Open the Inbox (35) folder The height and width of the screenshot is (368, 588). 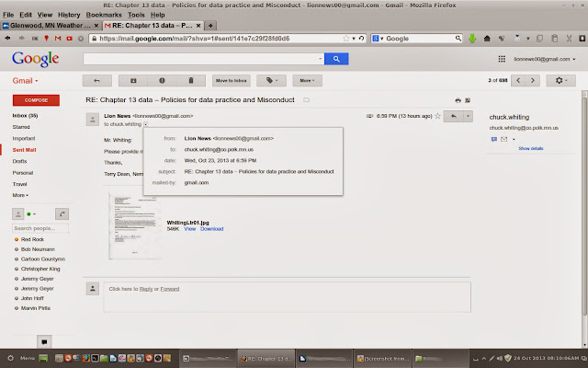click(25, 116)
